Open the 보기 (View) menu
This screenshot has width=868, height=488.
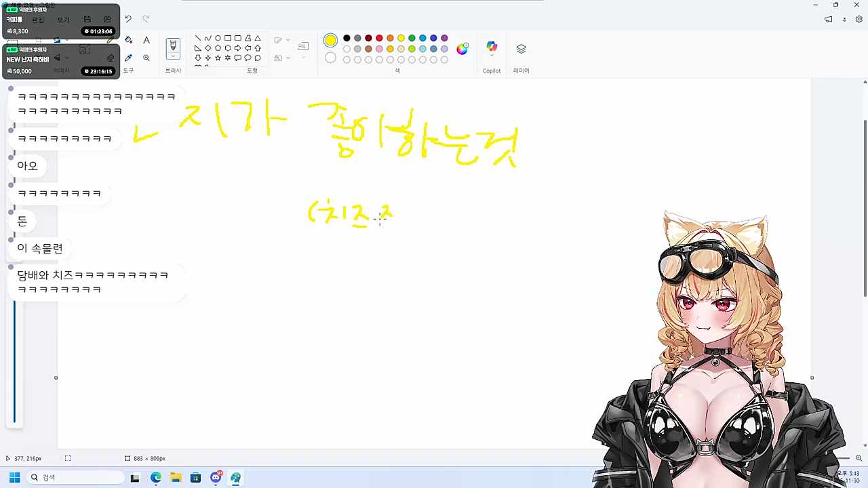(63, 20)
